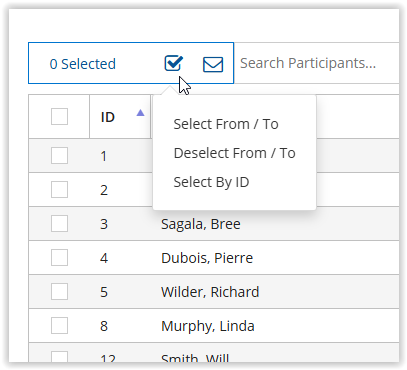Screen dimensions: 407x370
Task: Focus the Search Participants field
Action: [x=316, y=63]
